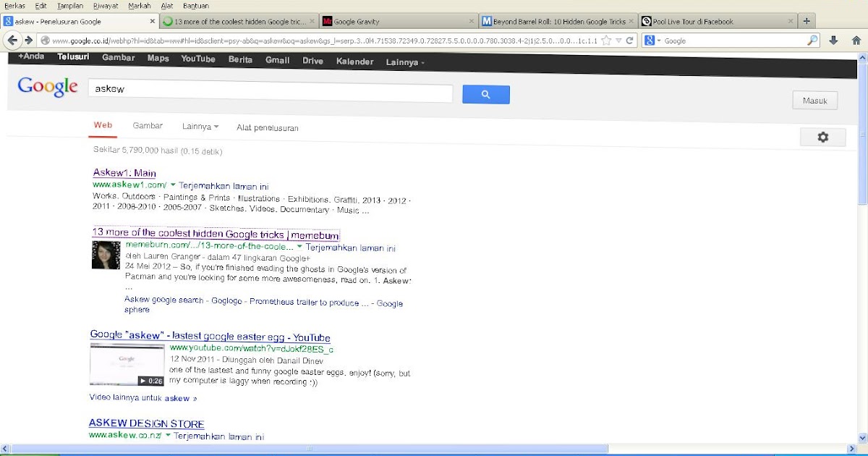Click Terjemahkan laman ini for askew1.com
This screenshot has height=456, width=868.
point(224,186)
